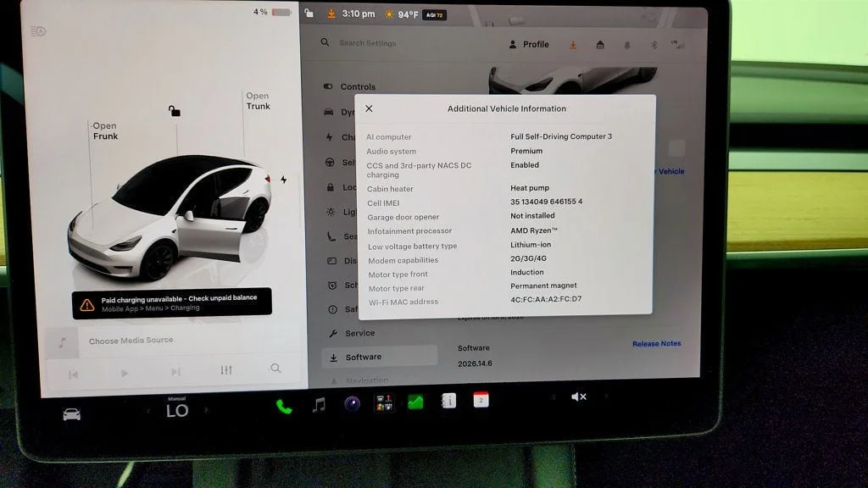Image resolution: width=868 pixels, height=488 pixels.
Task: Tap the LO temperature setting
Action: [x=177, y=410]
